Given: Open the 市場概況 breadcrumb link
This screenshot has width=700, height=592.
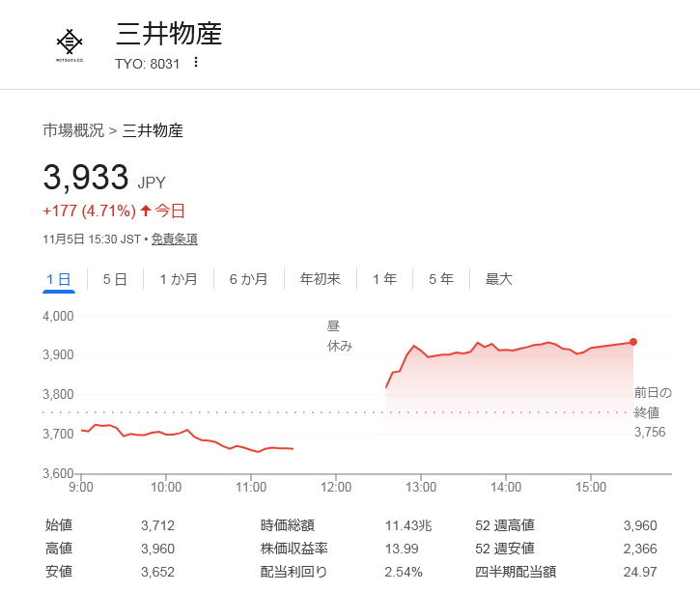Looking at the screenshot, I should point(73,130).
